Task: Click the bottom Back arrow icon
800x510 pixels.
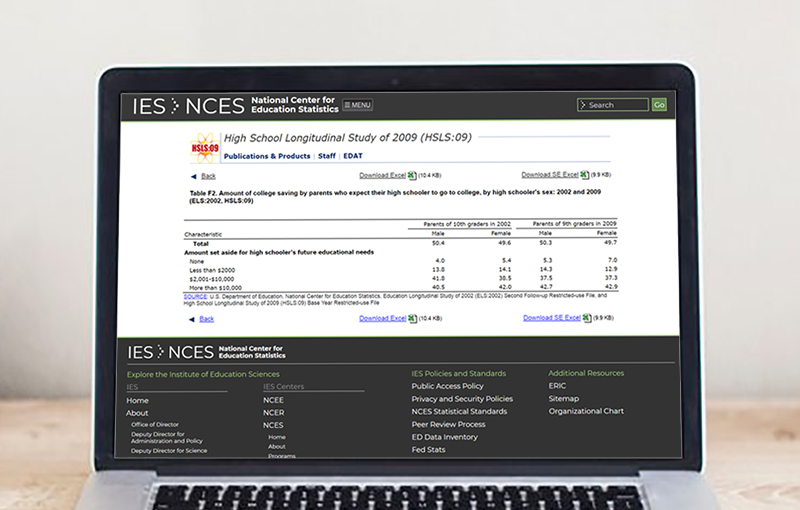Action: point(192,319)
